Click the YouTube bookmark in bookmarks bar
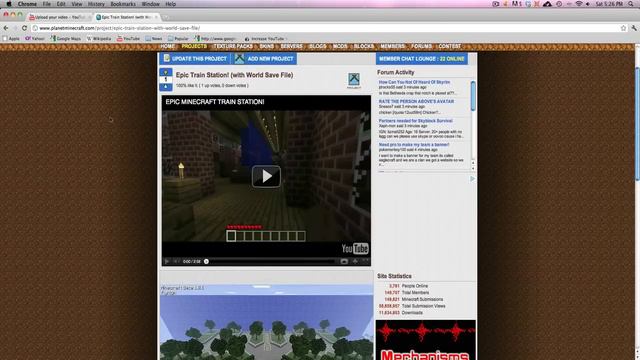Image resolution: width=640 pixels, height=360 pixels. pyautogui.click(x=128, y=39)
